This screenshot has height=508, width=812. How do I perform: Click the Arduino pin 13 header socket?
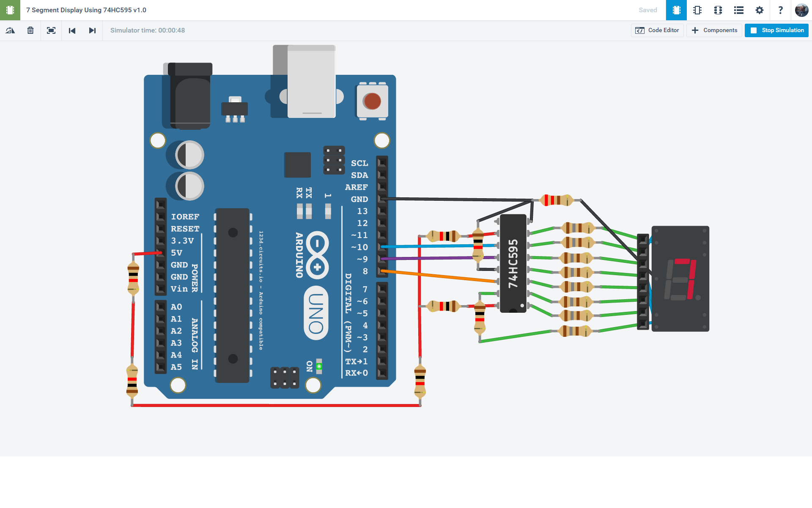[x=382, y=211]
